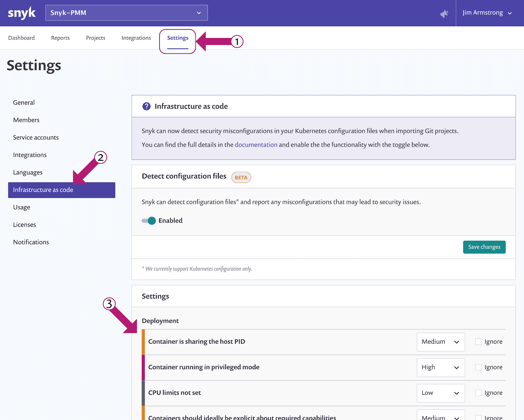Open the Dashboard tab

[22, 38]
